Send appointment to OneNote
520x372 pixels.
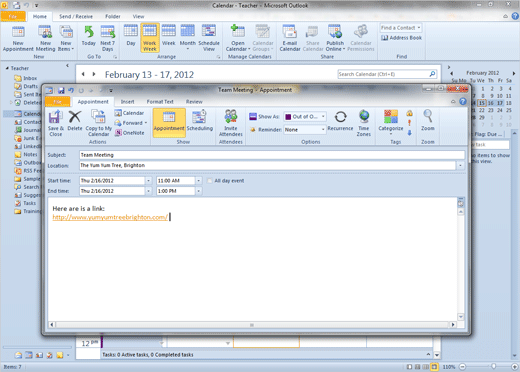pyautogui.click(x=130, y=133)
